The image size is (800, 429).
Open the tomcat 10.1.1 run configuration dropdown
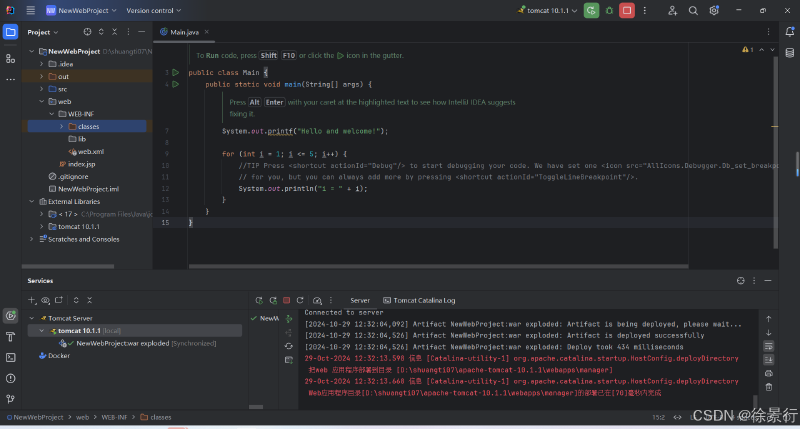(x=547, y=10)
